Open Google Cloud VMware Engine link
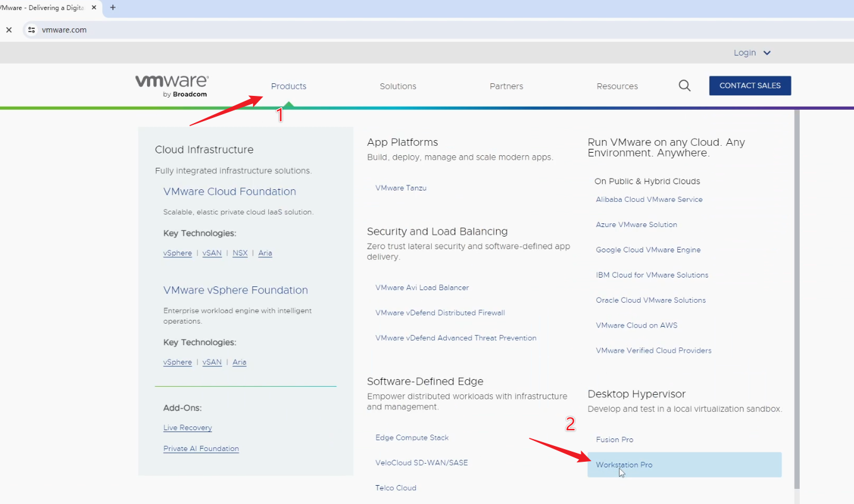Screen dimensions: 854x504 pos(648,250)
